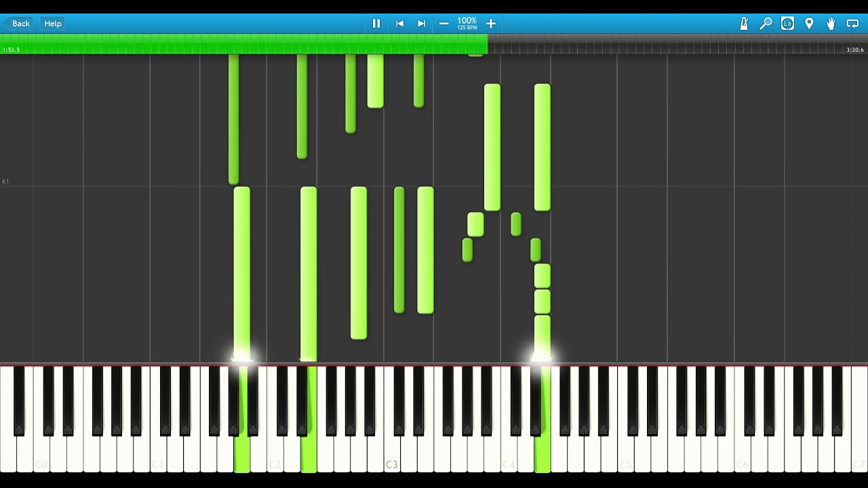Increase playback speed with the plus icon
Screen dimensions: 868x488
point(491,24)
